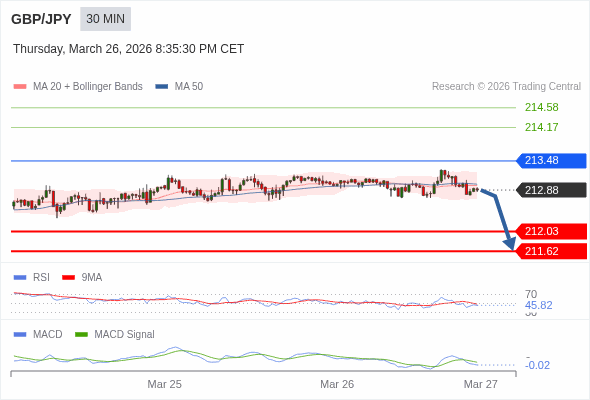
Task: Click the MA 50 legend label
Action: coord(189,87)
